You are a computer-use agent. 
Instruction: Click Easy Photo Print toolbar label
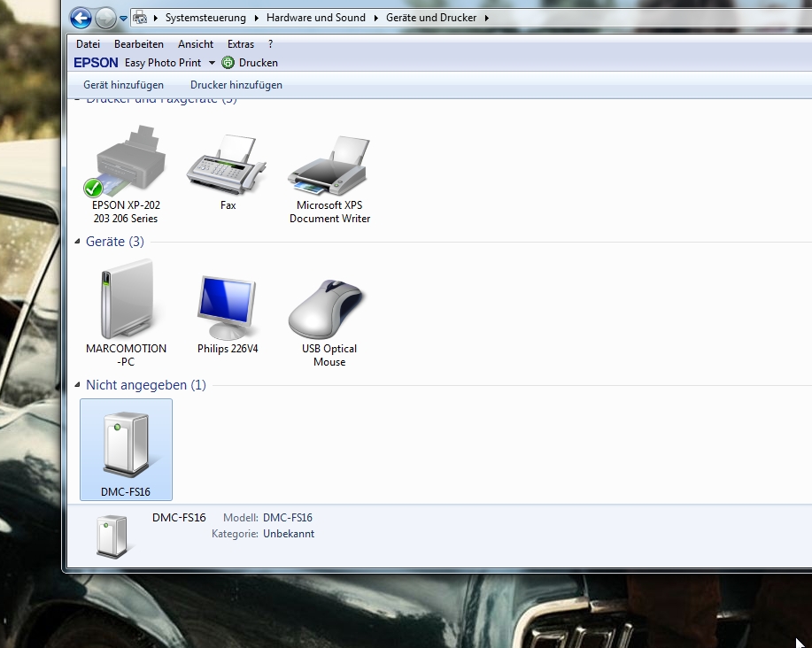click(x=163, y=63)
